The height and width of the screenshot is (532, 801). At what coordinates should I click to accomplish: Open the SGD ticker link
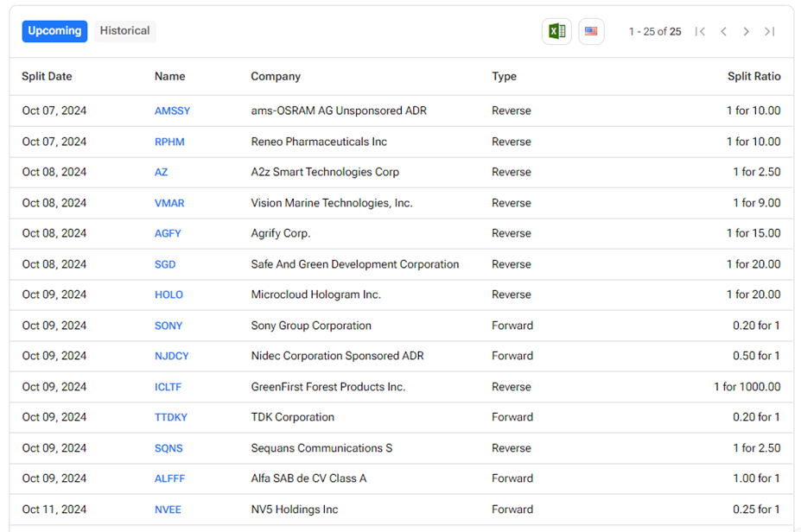165,264
